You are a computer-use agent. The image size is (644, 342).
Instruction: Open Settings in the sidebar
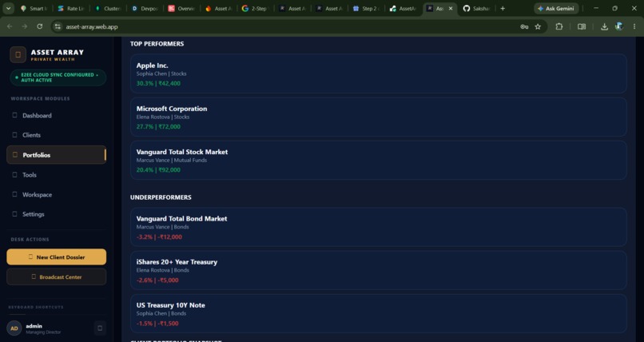(56, 214)
